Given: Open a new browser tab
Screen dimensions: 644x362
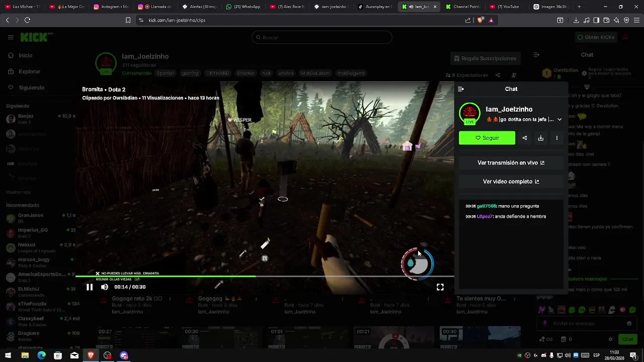Looking at the screenshot, I should (579, 7).
